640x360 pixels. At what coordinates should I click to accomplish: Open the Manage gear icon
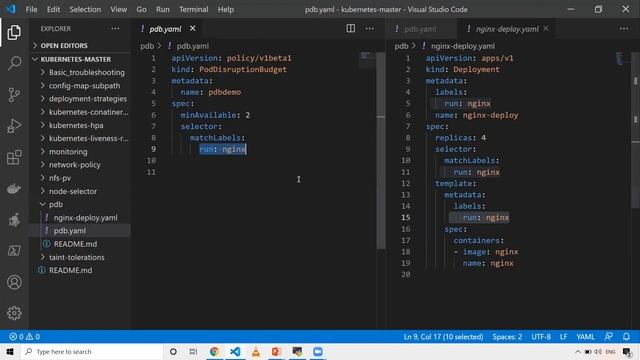coord(14,313)
